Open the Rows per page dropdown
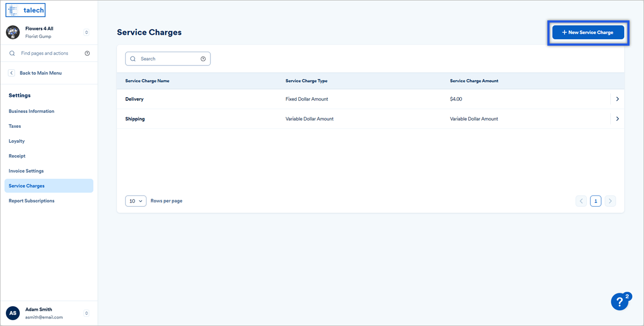Image resolution: width=644 pixels, height=326 pixels. point(136,201)
